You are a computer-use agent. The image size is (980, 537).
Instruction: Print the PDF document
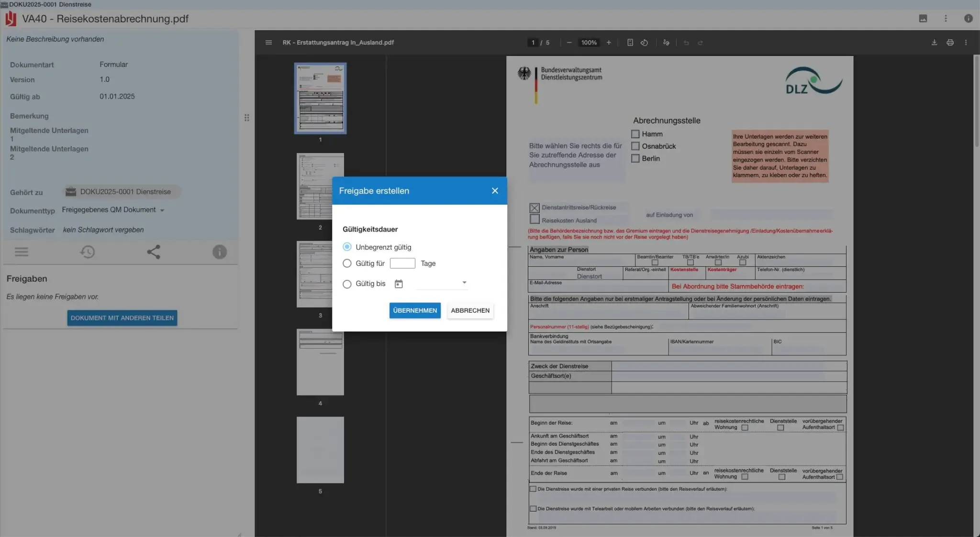(950, 43)
